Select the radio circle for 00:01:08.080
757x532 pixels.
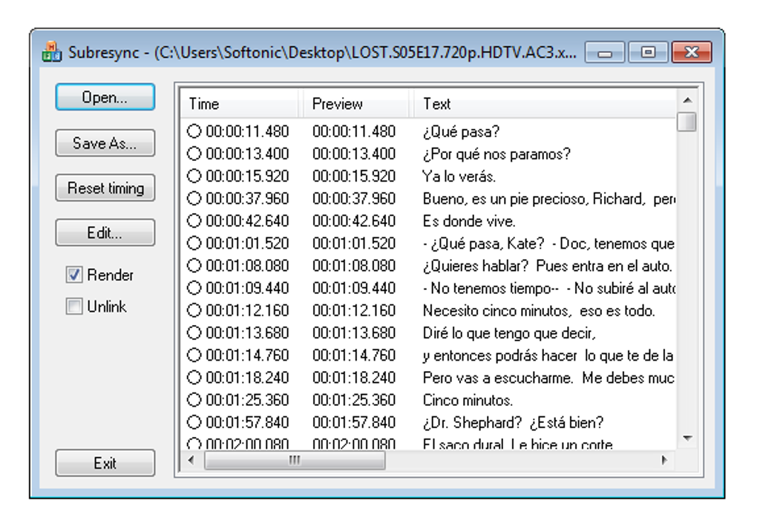pyautogui.click(x=194, y=266)
